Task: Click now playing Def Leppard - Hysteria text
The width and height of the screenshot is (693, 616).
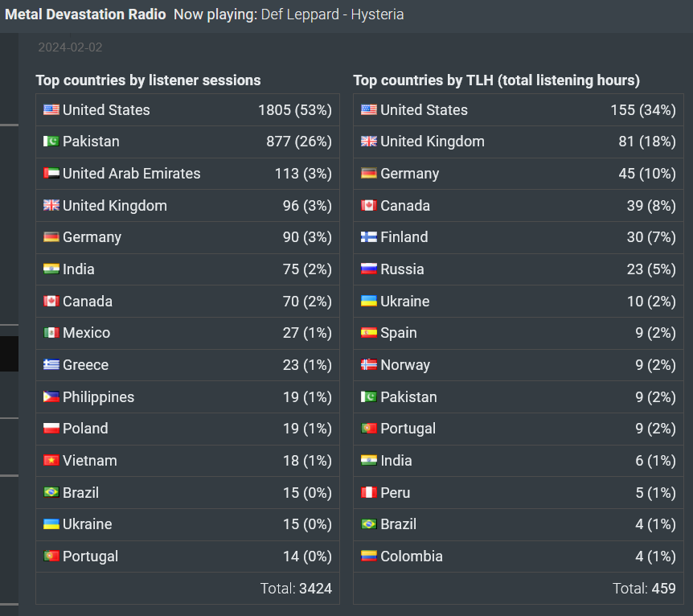Action: (x=289, y=14)
